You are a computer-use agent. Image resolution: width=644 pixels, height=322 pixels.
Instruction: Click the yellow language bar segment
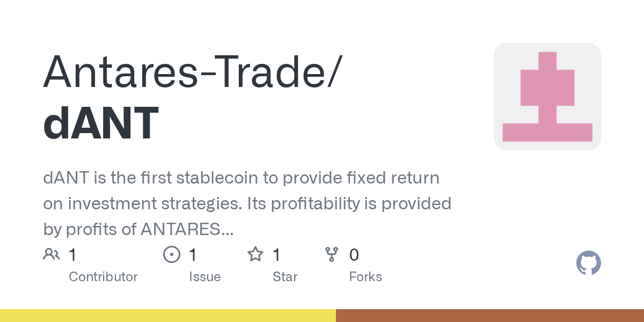tap(168, 316)
